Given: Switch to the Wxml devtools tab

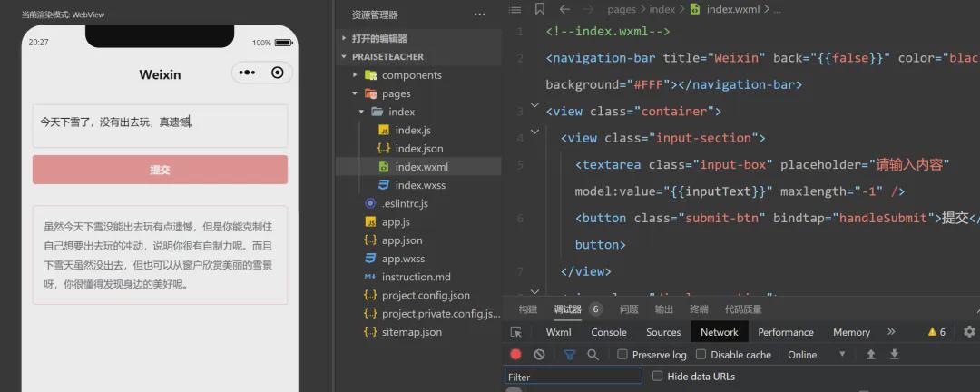Looking at the screenshot, I should click(559, 332).
